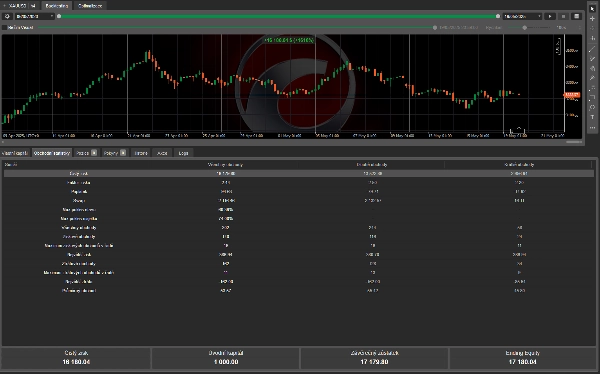This screenshot has height=374, width=600.
Task: Select the ellipse shape drawing tool
Action: click(592, 108)
